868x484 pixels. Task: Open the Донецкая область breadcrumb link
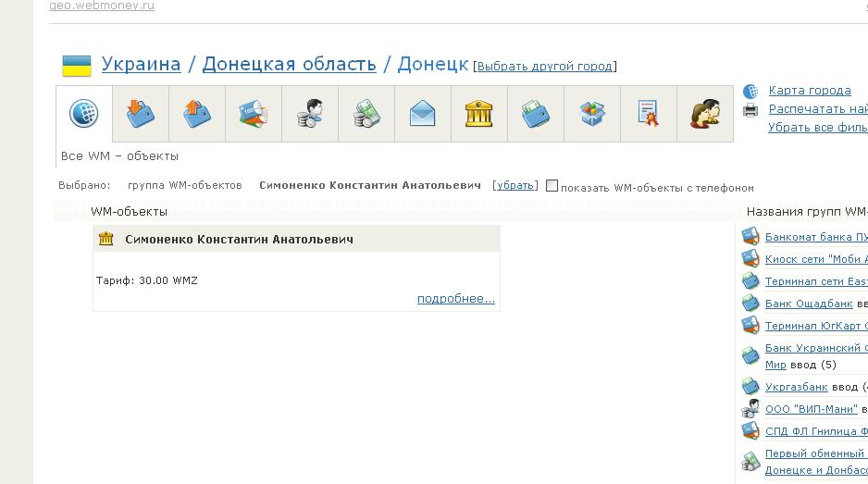[x=289, y=64]
